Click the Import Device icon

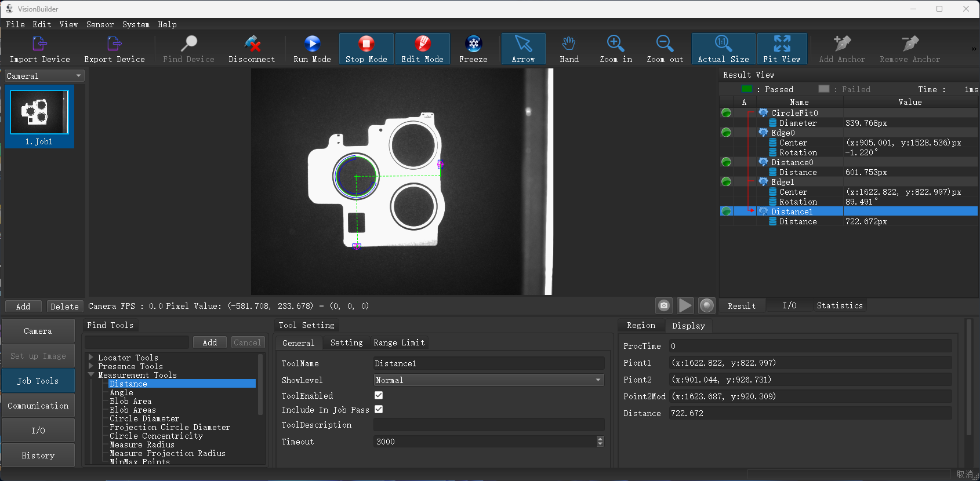(x=39, y=44)
